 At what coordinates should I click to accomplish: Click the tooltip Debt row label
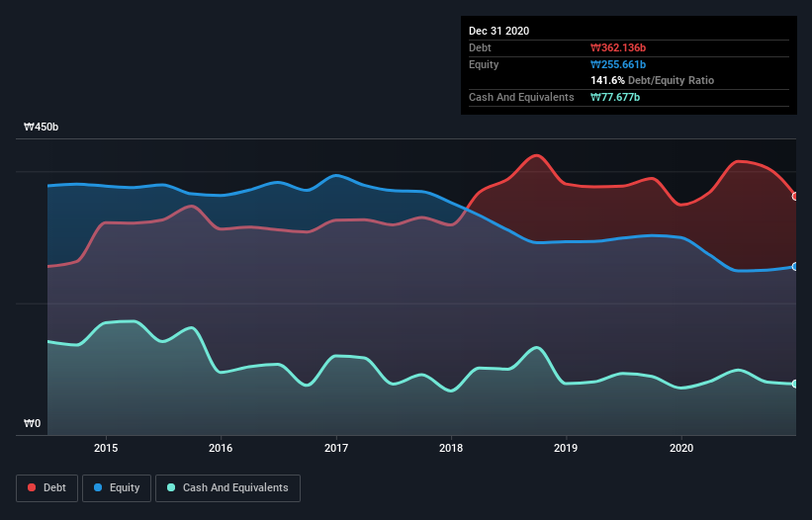point(480,48)
